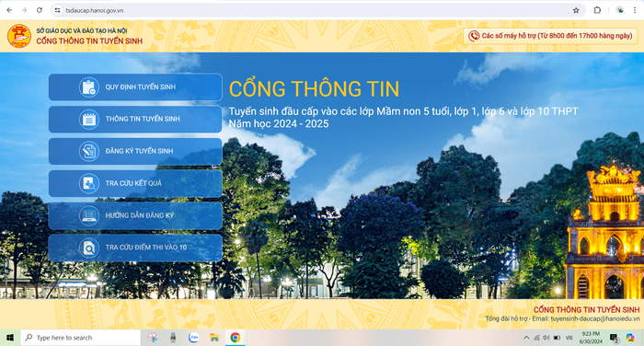This screenshot has width=644, height=346.
Task: Open the Chrome extensions puzzle icon
Action: 597,10
